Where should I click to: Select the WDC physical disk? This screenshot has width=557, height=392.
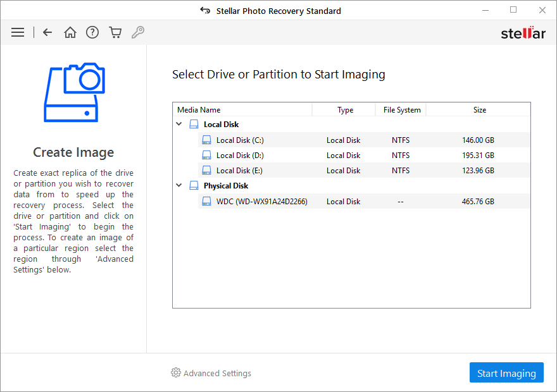pyautogui.click(x=261, y=202)
